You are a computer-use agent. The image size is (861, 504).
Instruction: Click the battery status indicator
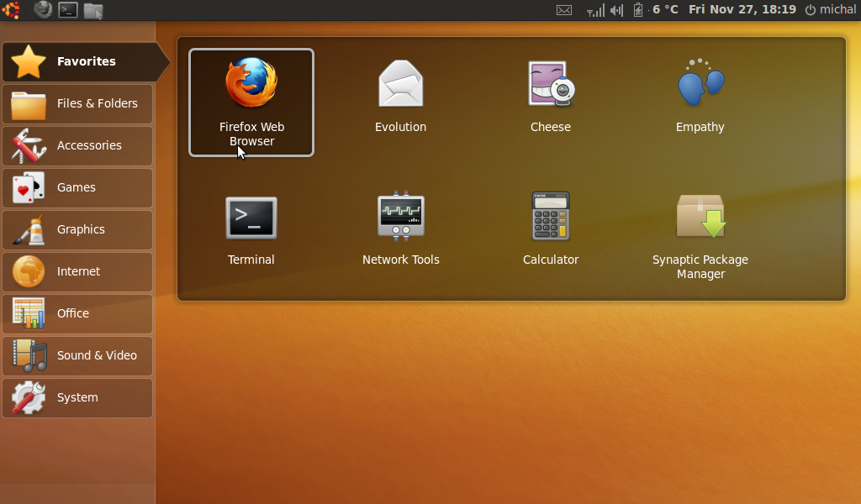638,10
